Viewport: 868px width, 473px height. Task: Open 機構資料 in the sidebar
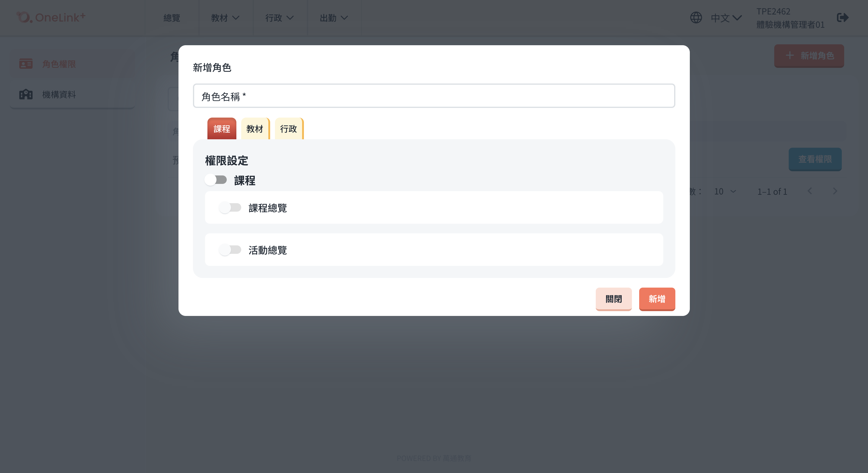click(72, 95)
